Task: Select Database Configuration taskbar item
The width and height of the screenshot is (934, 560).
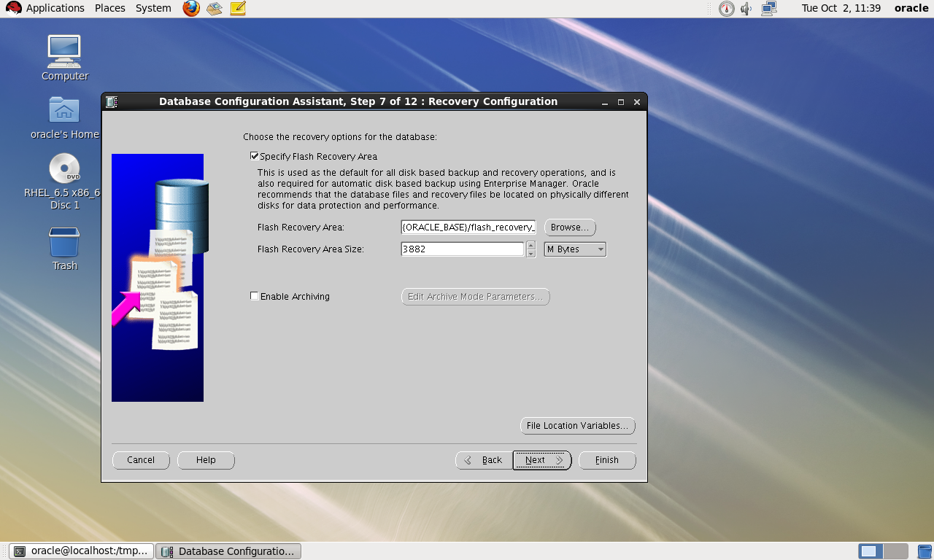Action: tap(228, 551)
